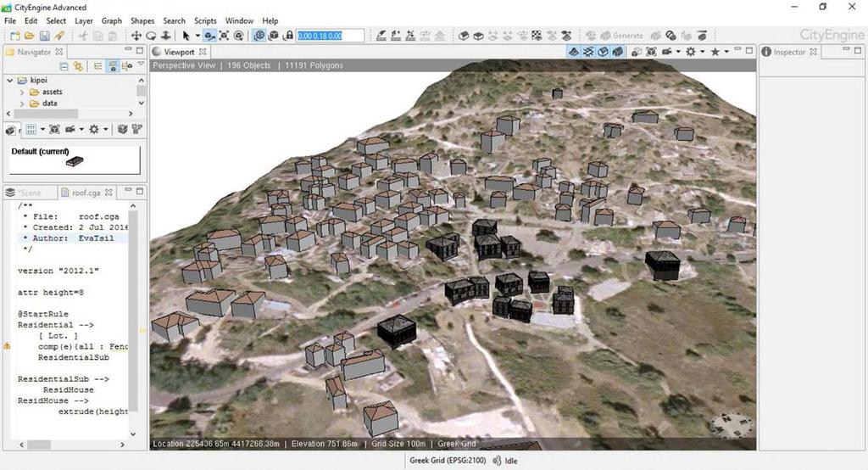Click the warning marker in editor margin

click(7, 346)
